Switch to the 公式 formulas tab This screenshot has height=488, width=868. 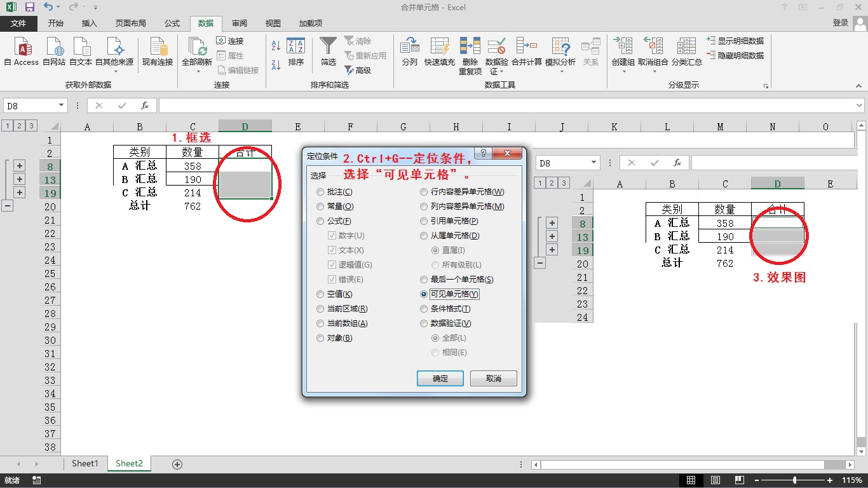(x=172, y=23)
